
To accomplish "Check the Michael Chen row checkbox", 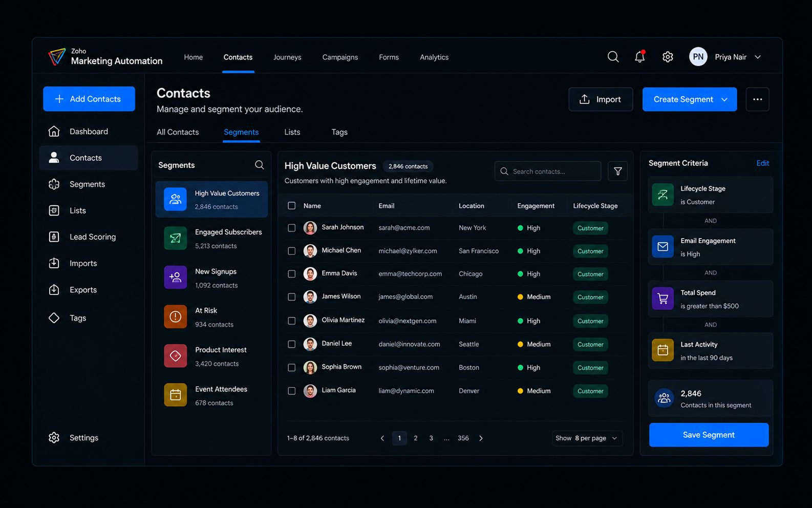I will click(292, 251).
